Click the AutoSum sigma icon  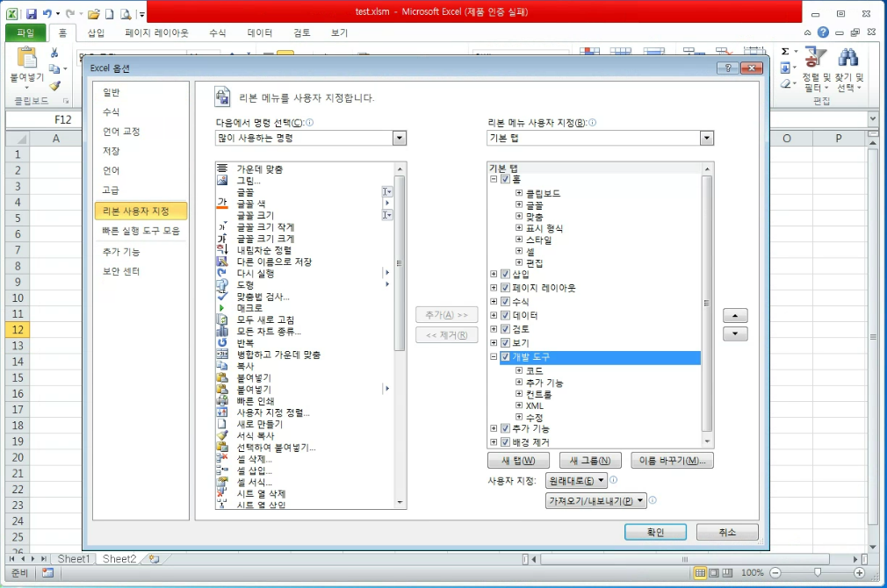[785, 52]
